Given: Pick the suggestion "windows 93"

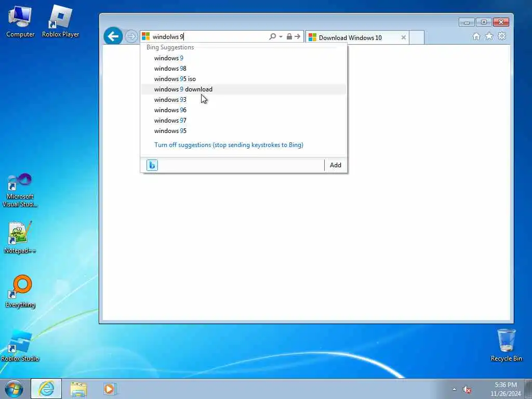Looking at the screenshot, I should point(244,100).
